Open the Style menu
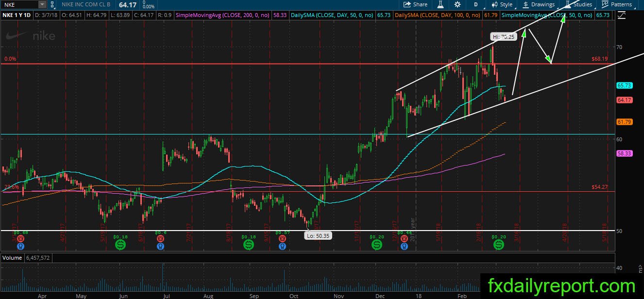 point(502,4)
